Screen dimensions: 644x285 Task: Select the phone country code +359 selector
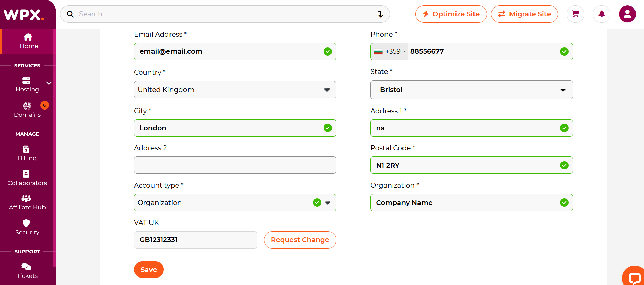coord(389,52)
